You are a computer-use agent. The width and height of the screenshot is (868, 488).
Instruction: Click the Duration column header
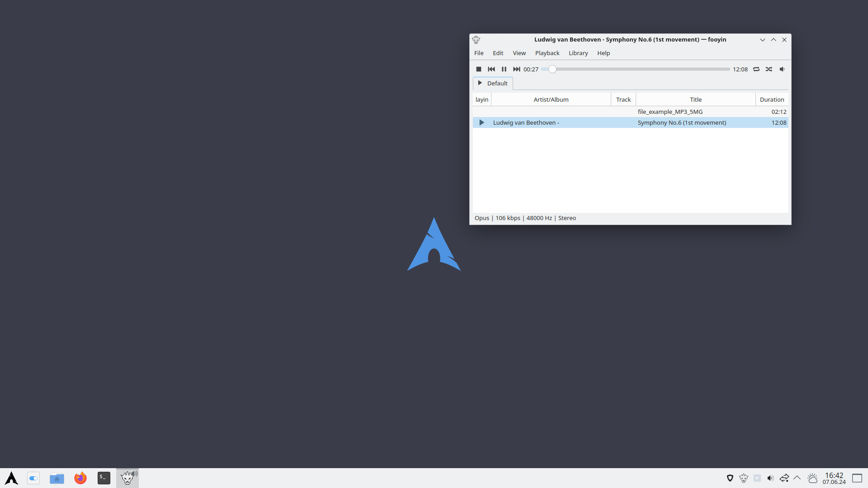click(x=772, y=99)
